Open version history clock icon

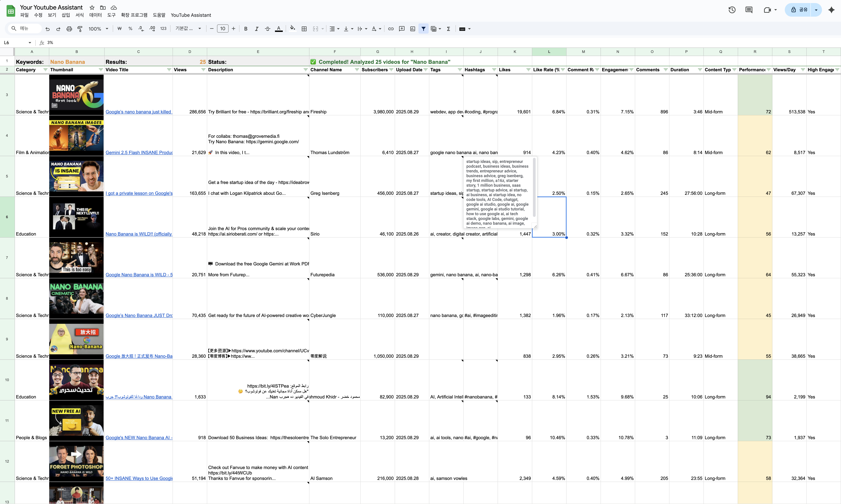click(732, 10)
